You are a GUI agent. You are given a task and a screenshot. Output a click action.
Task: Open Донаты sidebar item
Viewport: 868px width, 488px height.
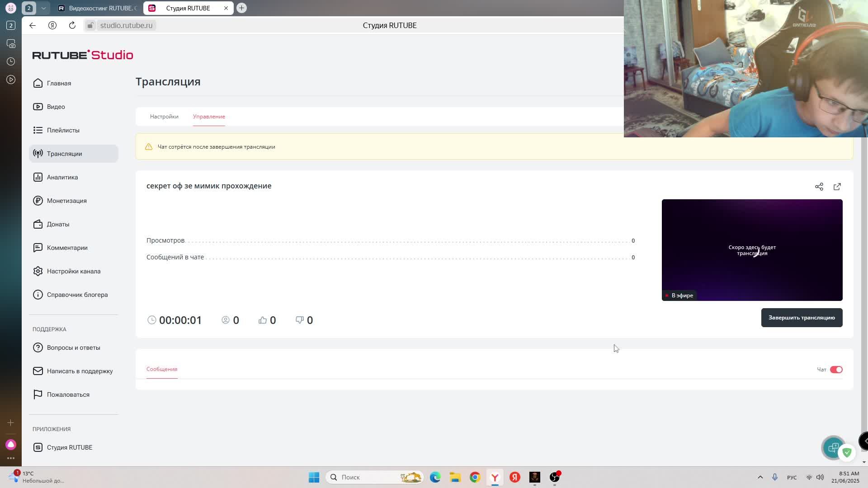[x=58, y=224]
